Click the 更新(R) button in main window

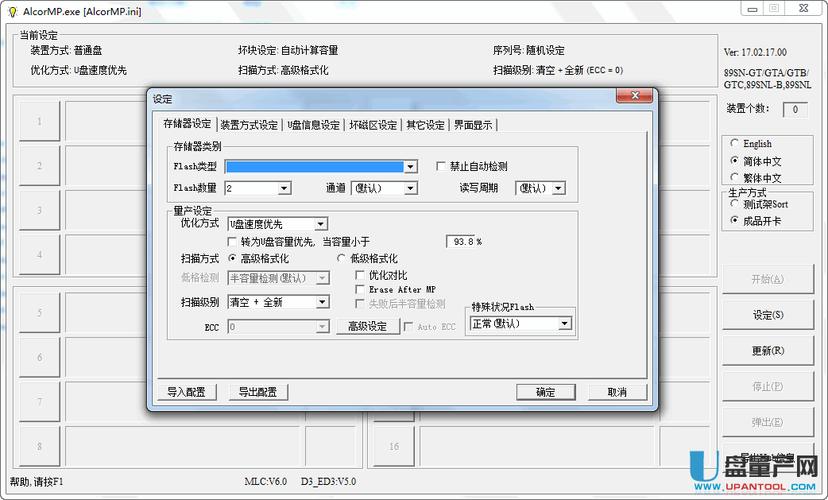[x=767, y=351]
